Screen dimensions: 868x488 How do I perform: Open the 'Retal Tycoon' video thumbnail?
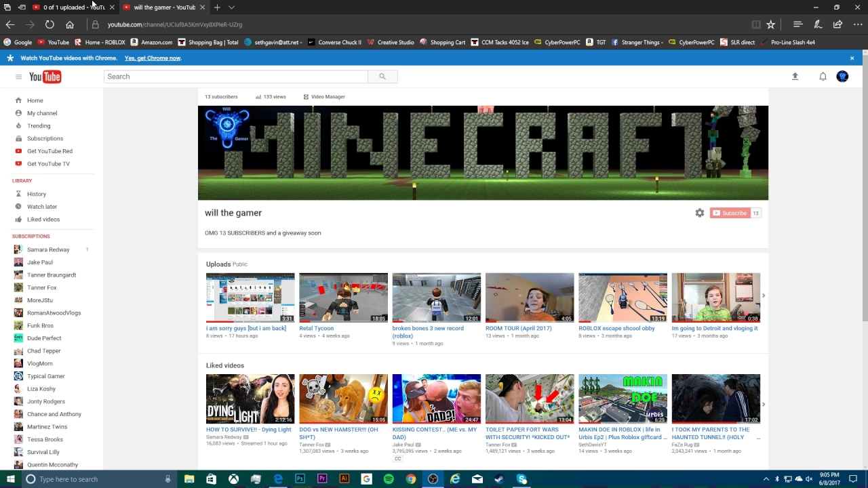point(343,298)
